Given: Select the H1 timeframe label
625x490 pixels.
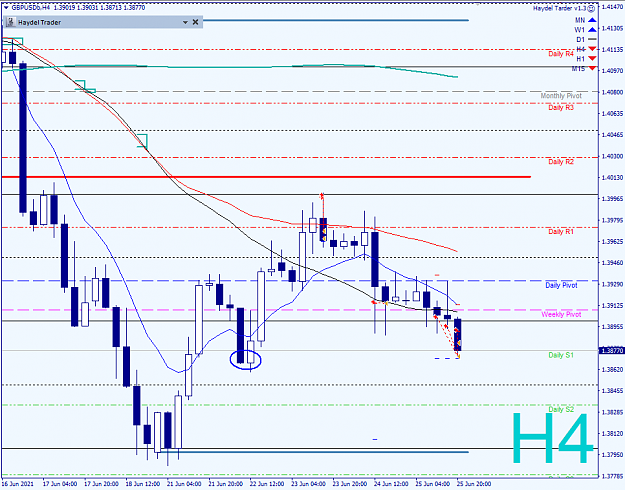Looking at the screenshot, I should (580, 59).
